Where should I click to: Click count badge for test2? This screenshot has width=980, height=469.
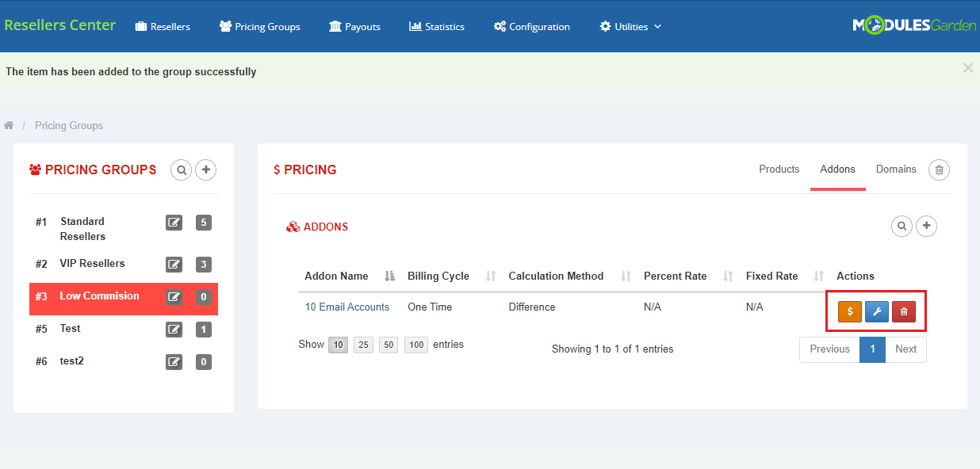(204, 362)
